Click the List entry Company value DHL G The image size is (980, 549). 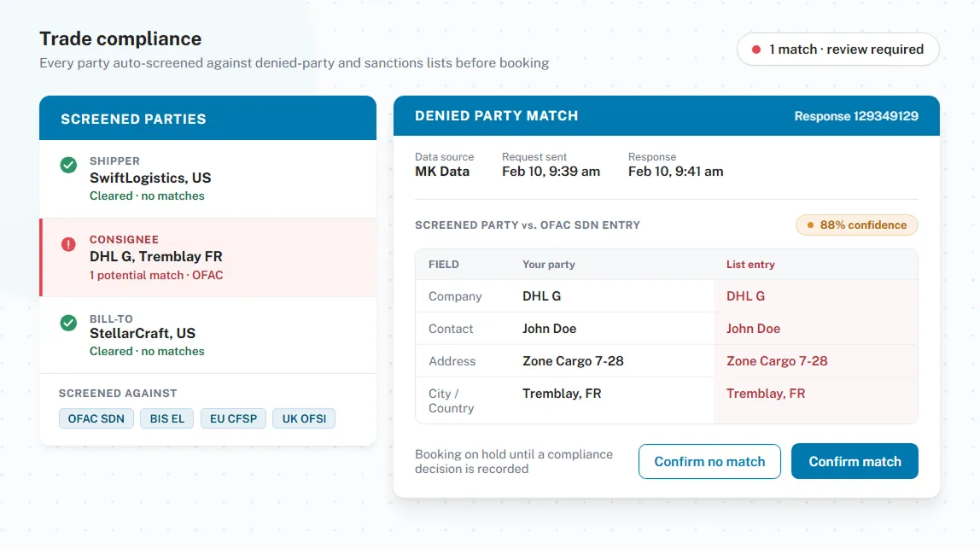[x=745, y=296]
